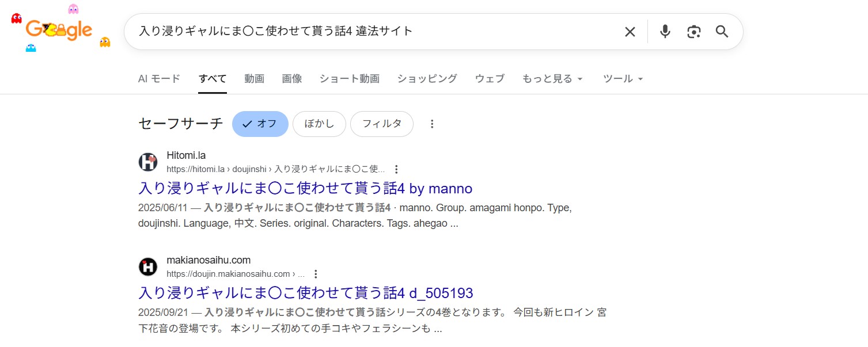Viewport: 868px width, 347px height.
Task: Open the AI モード tab
Action: [159, 79]
